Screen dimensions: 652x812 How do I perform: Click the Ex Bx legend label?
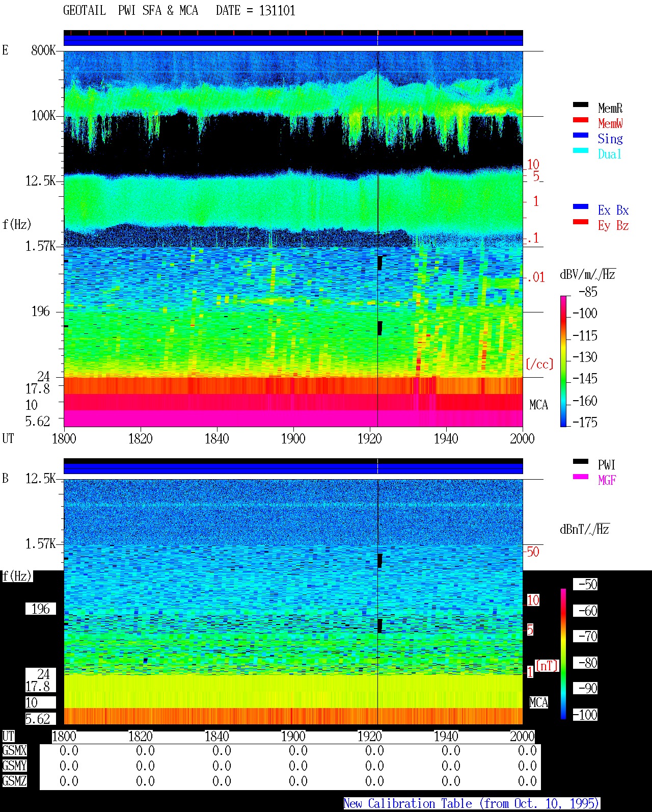pyautogui.click(x=613, y=210)
